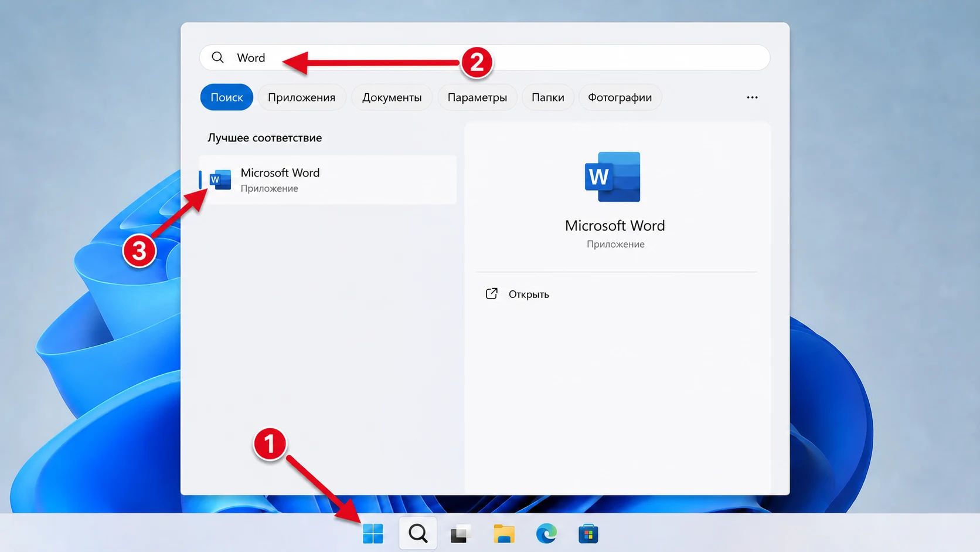Open Task View from the taskbar
Image resolution: width=980 pixels, height=552 pixels.
point(461,534)
